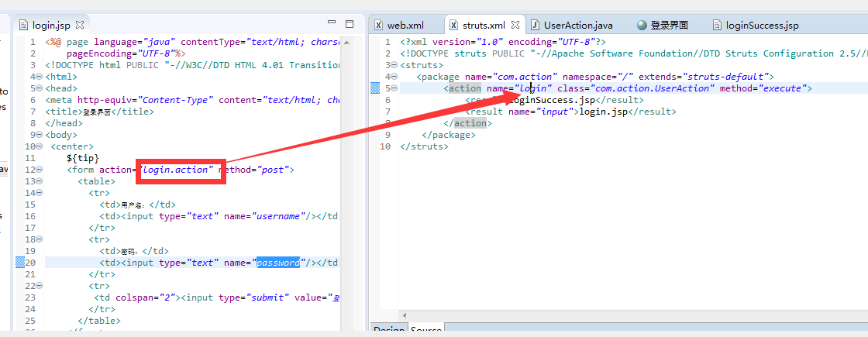868x337 pixels.
Task: Collapse the <tr> fold on line 18
Action: pyautogui.click(x=40, y=239)
